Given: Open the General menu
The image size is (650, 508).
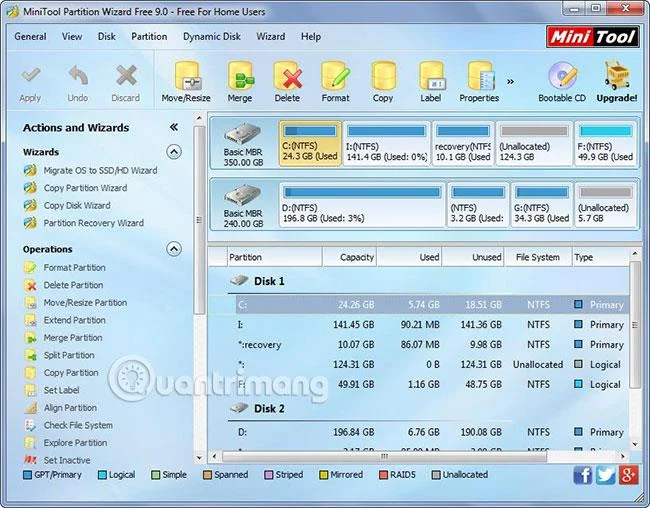Looking at the screenshot, I should [30, 36].
